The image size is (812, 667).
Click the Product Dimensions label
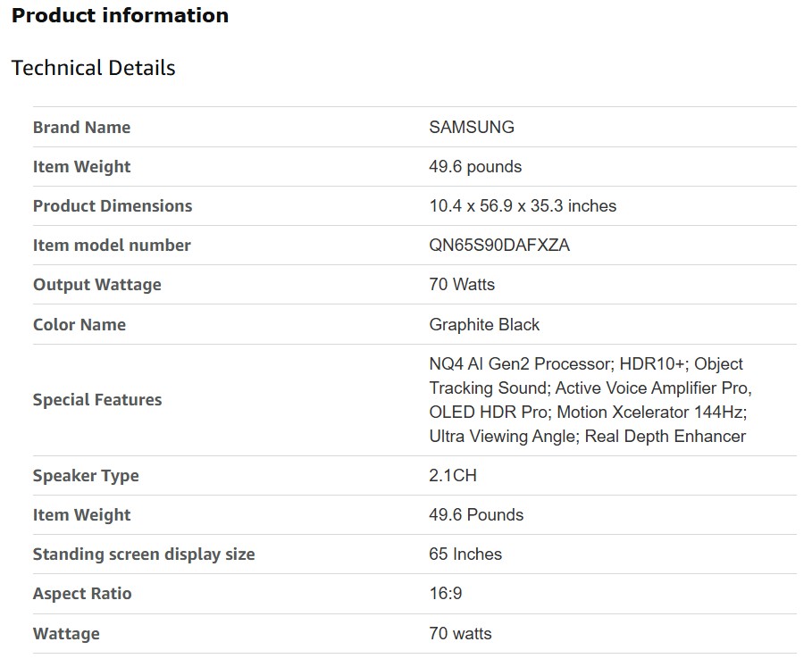pyautogui.click(x=113, y=206)
